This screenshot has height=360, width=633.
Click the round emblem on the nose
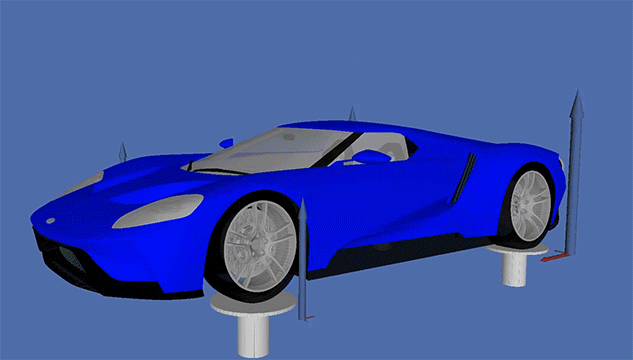(x=50, y=221)
